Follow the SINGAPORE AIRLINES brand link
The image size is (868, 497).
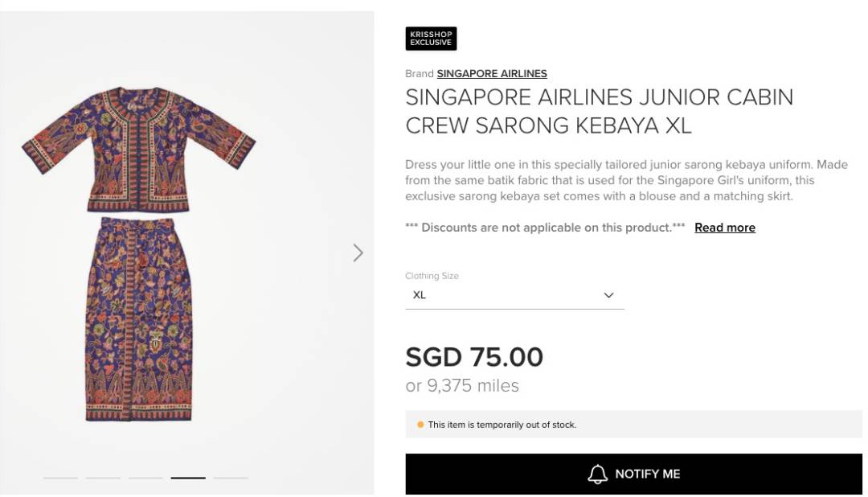492,74
